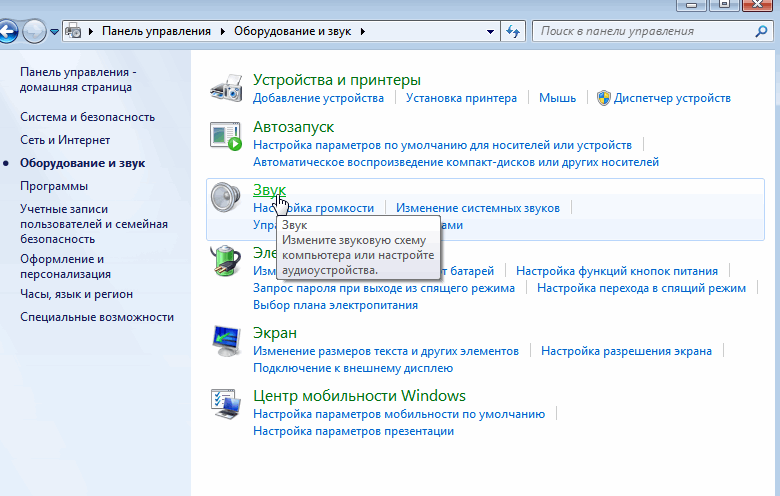Click Настройка параметров мобильности по умолчанию
Image resolution: width=780 pixels, height=496 pixels.
399,414
